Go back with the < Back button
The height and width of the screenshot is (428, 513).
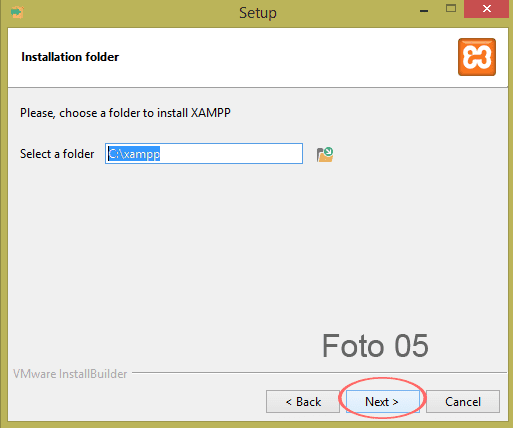pos(303,401)
